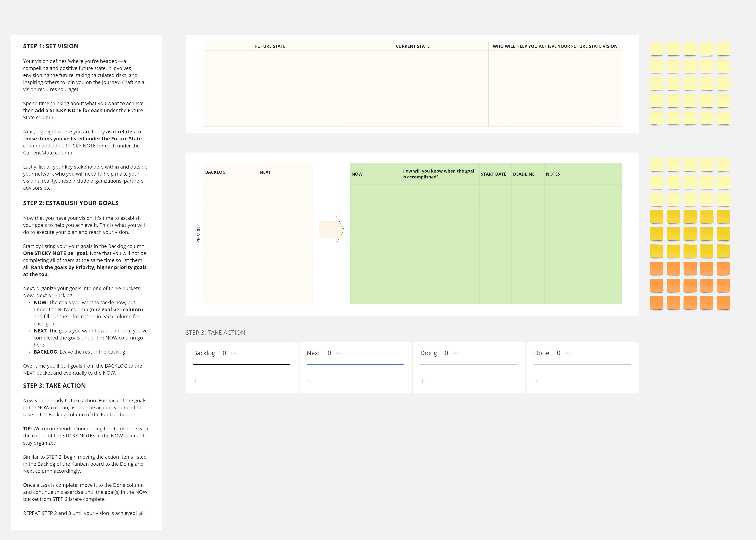Viewport: 756px width, 540px height.
Task: Click the empty Current State column cell
Action: (413, 89)
